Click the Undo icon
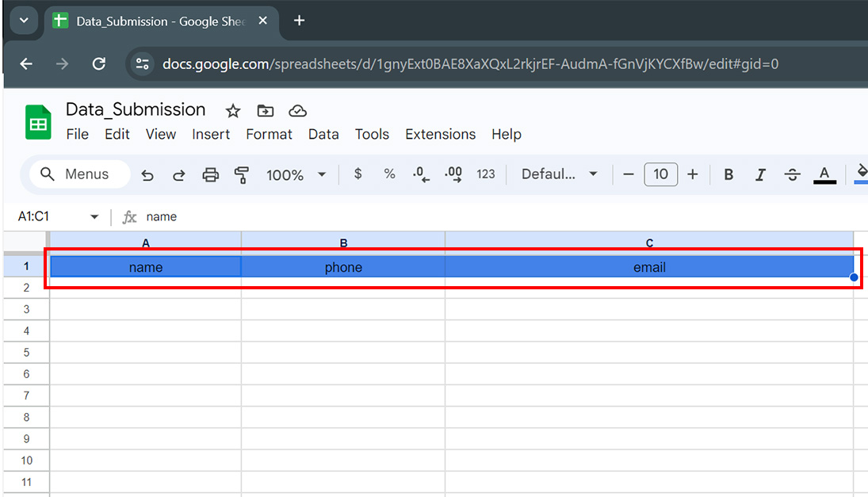 (x=147, y=174)
